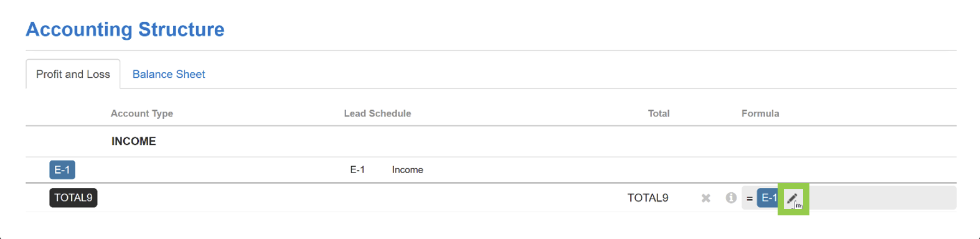Select the E-1 tag inside the formula
The height and width of the screenshot is (239, 980).
click(x=769, y=198)
